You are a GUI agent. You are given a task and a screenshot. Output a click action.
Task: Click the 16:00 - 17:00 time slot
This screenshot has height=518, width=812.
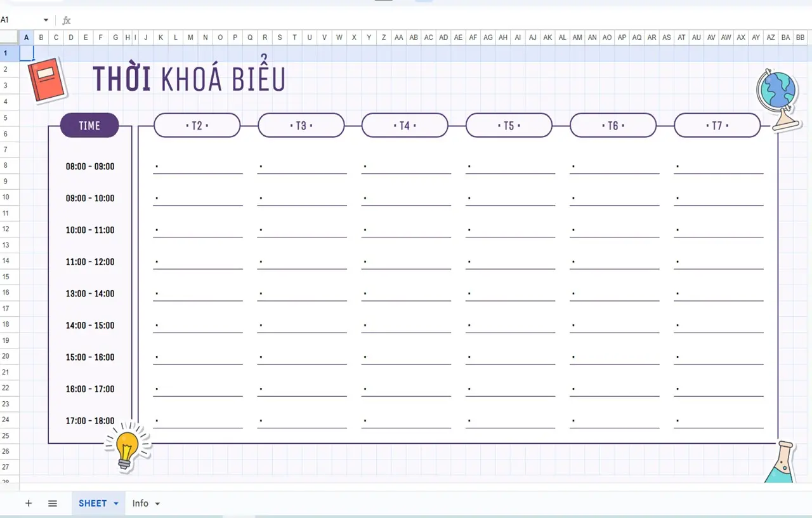pyautogui.click(x=90, y=388)
